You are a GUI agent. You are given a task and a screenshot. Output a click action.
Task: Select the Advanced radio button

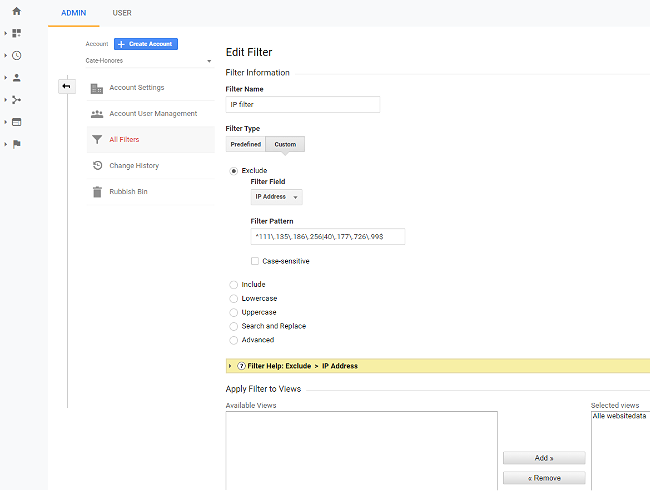[x=234, y=340]
